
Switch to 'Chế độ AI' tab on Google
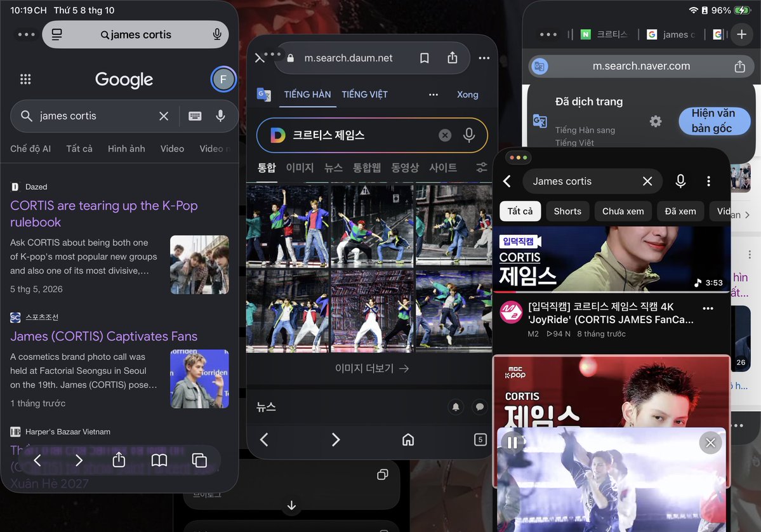point(30,149)
